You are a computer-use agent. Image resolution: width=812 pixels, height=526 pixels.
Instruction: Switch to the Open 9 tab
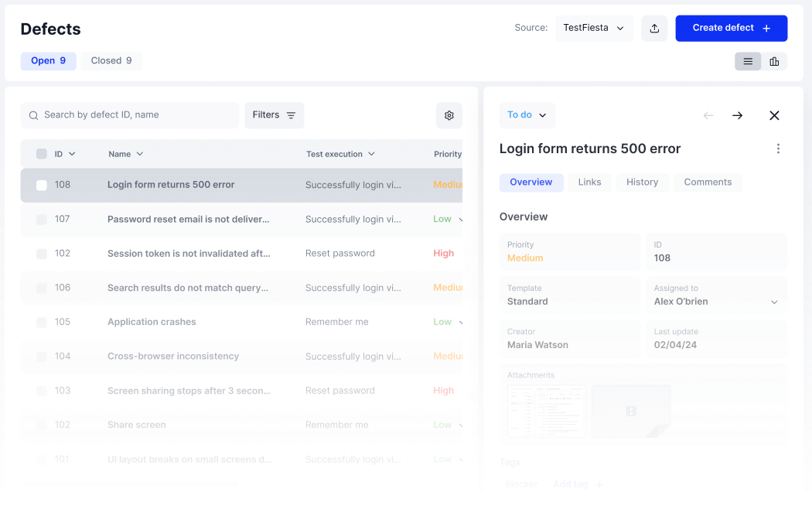point(48,61)
